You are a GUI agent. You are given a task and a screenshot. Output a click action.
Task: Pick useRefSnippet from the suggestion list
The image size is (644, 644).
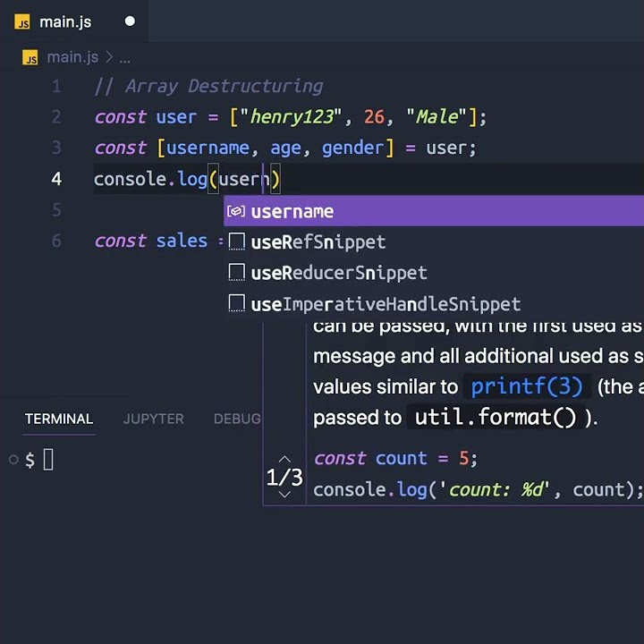[318, 242]
